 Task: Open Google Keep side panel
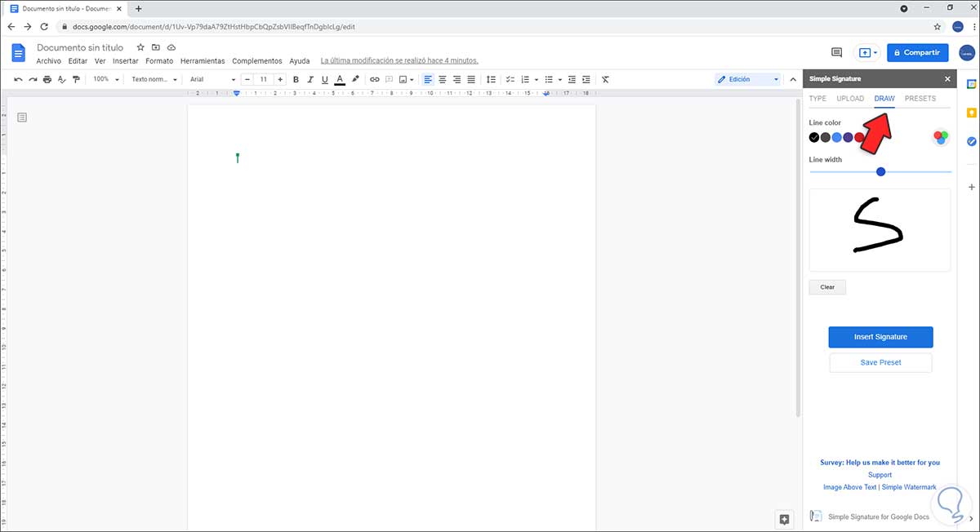click(972, 113)
